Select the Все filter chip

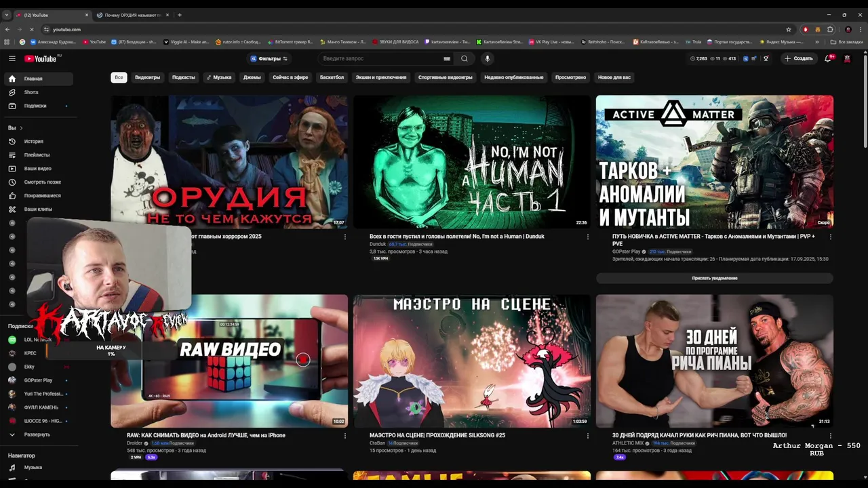(x=119, y=77)
